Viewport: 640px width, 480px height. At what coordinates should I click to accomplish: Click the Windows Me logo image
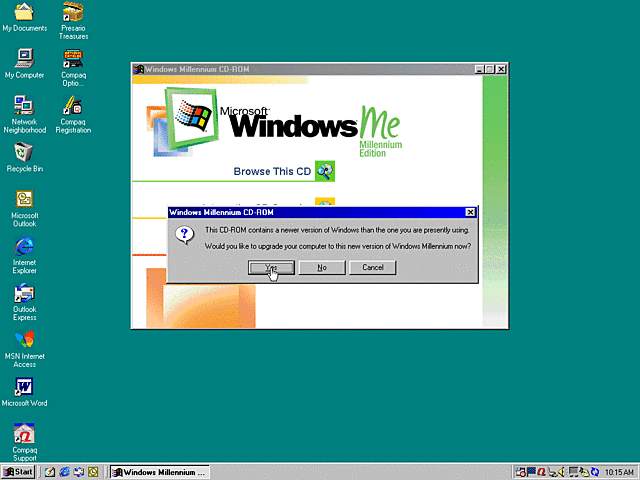(x=274, y=122)
